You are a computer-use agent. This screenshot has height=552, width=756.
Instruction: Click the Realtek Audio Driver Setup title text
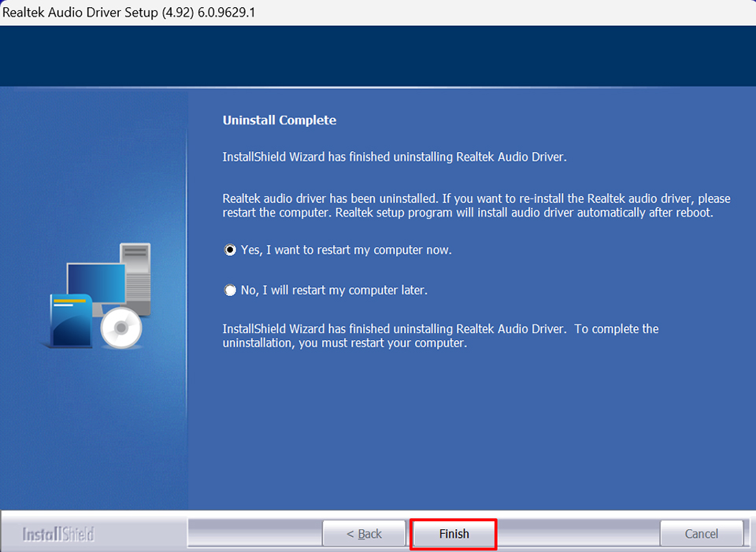pyautogui.click(x=128, y=12)
